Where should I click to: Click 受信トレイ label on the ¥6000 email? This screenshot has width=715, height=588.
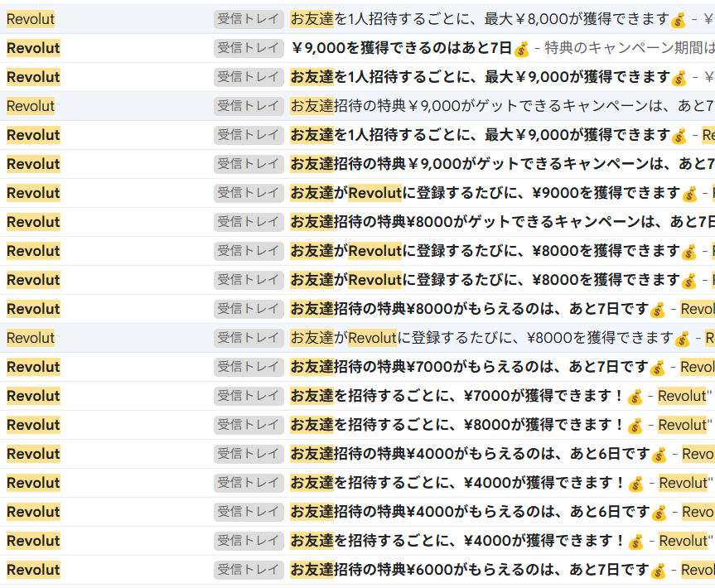pos(249,570)
